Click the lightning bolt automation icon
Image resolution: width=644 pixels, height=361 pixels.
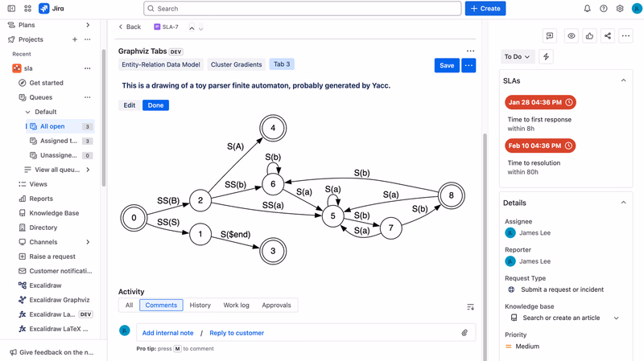click(x=546, y=56)
